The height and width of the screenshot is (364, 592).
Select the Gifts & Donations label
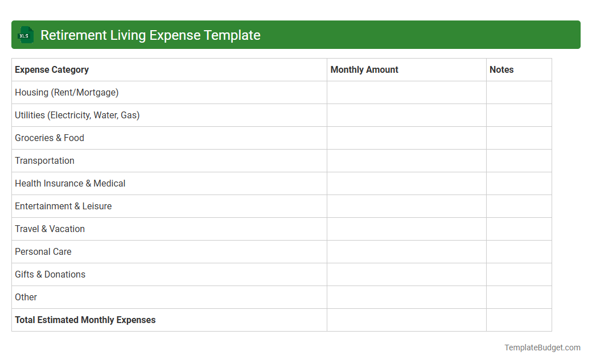point(50,274)
